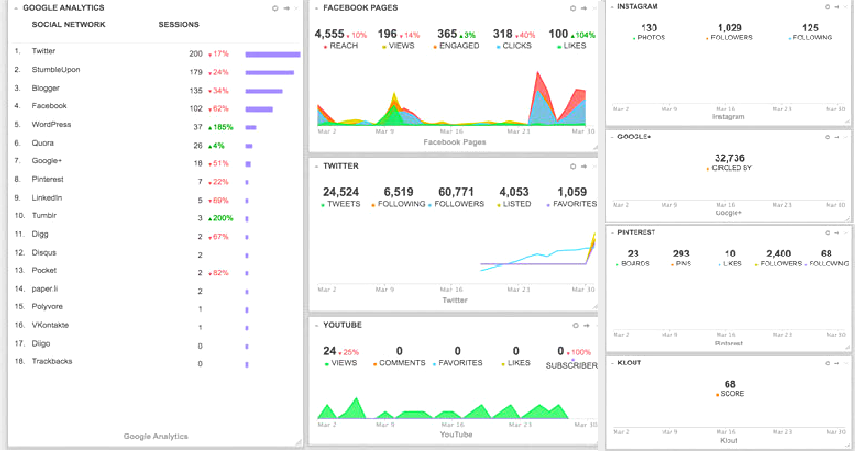Collapse the Google+ widget
855x451 pixels.
tap(612, 137)
